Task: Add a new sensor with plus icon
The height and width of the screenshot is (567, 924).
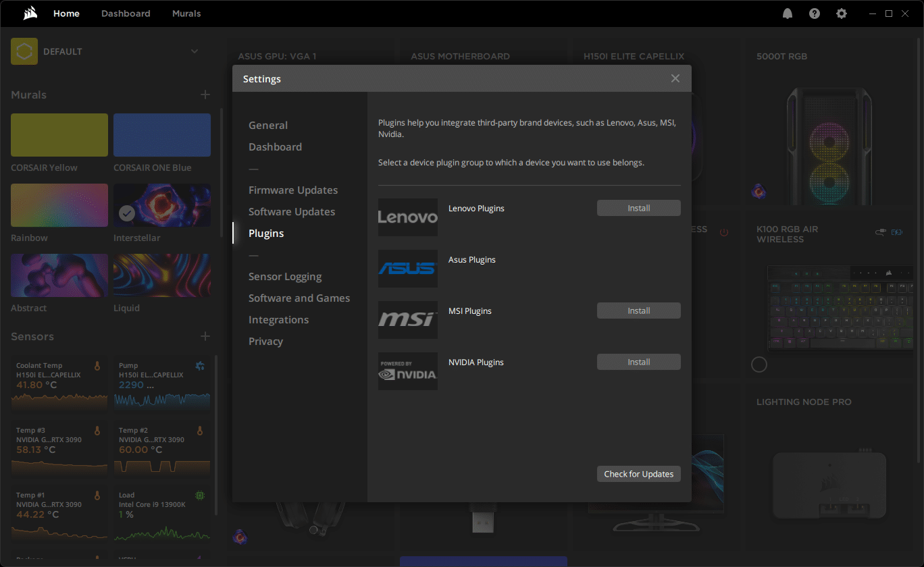Action: [x=205, y=336]
